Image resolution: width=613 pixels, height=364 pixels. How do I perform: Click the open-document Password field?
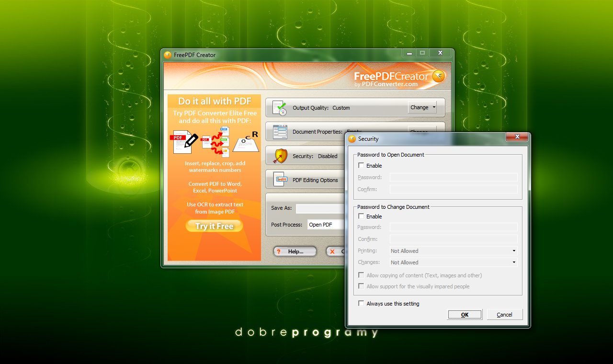(454, 177)
